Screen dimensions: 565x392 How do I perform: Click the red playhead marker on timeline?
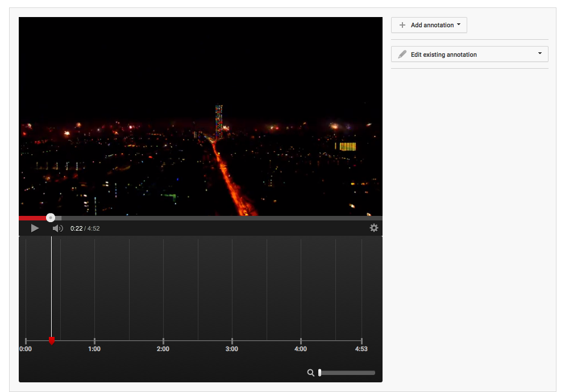[x=52, y=341]
